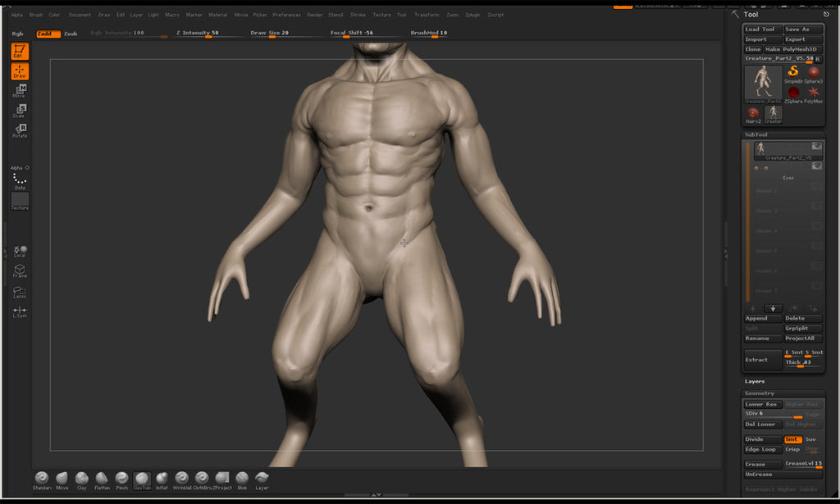Open the Preferences menu
The image size is (840, 504).
pos(287,14)
